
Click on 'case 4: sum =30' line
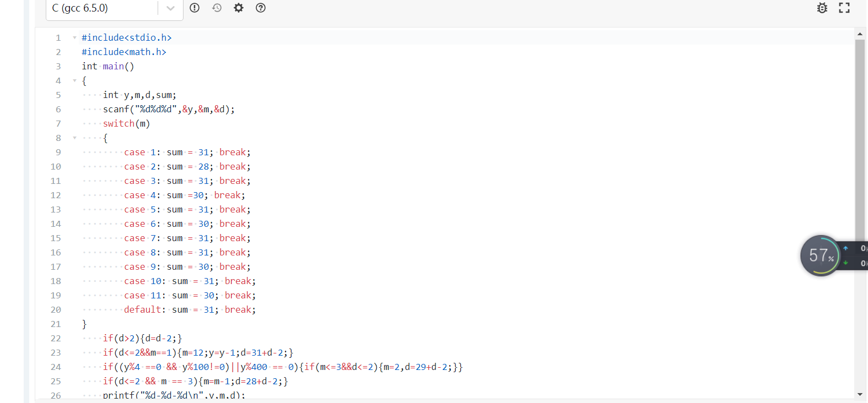click(185, 195)
